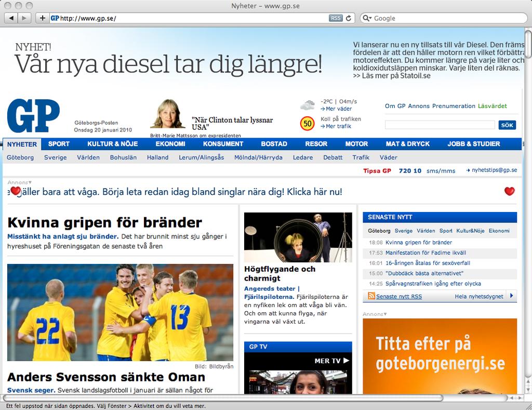Screen dimensions: 532x410
Task: Add bookmark with the plus button
Action: [43, 18]
